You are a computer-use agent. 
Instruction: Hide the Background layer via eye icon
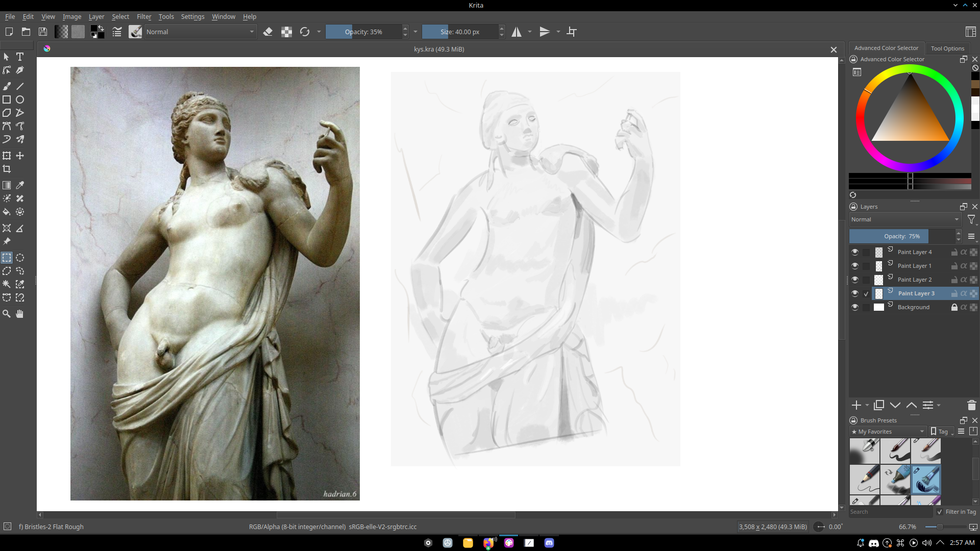[855, 307]
